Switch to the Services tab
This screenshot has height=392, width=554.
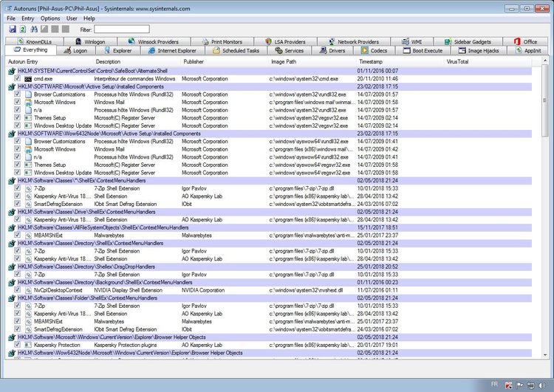[290, 50]
